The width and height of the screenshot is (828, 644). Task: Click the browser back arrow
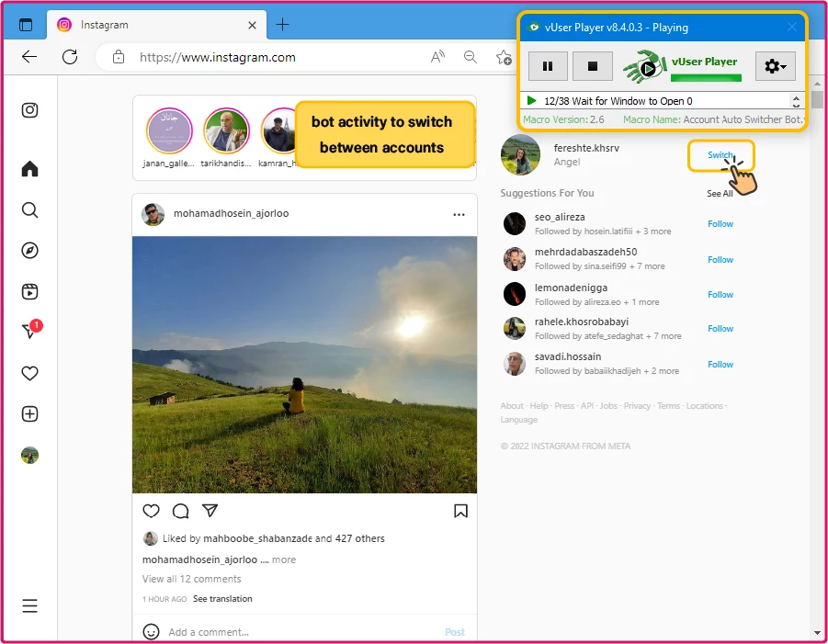pos(29,56)
